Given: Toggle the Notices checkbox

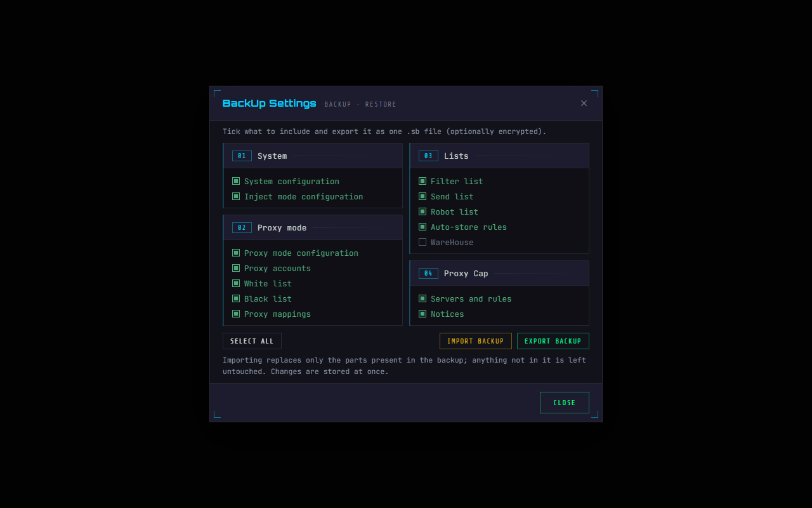Looking at the screenshot, I should pyautogui.click(x=422, y=314).
